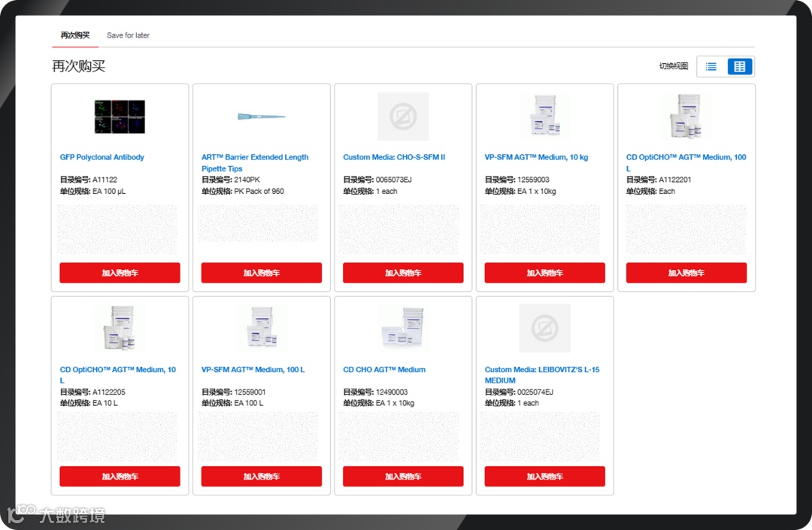Click the pipette tip product image
This screenshot has width=812, height=530.
pyautogui.click(x=262, y=117)
